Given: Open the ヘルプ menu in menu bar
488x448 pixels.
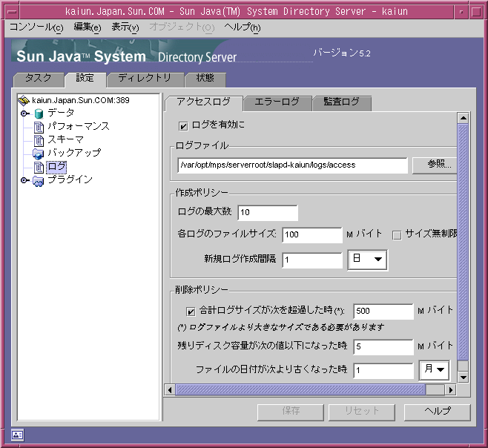Looking at the screenshot, I should [242, 27].
